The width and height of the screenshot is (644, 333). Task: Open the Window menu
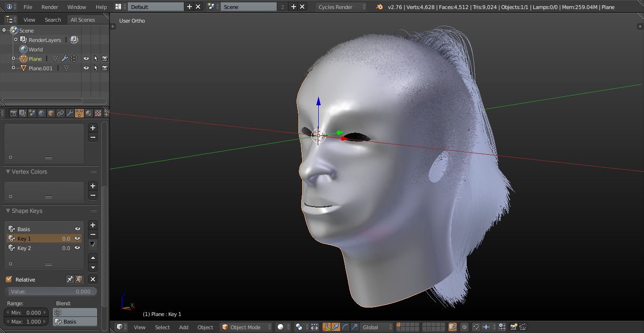click(x=76, y=7)
